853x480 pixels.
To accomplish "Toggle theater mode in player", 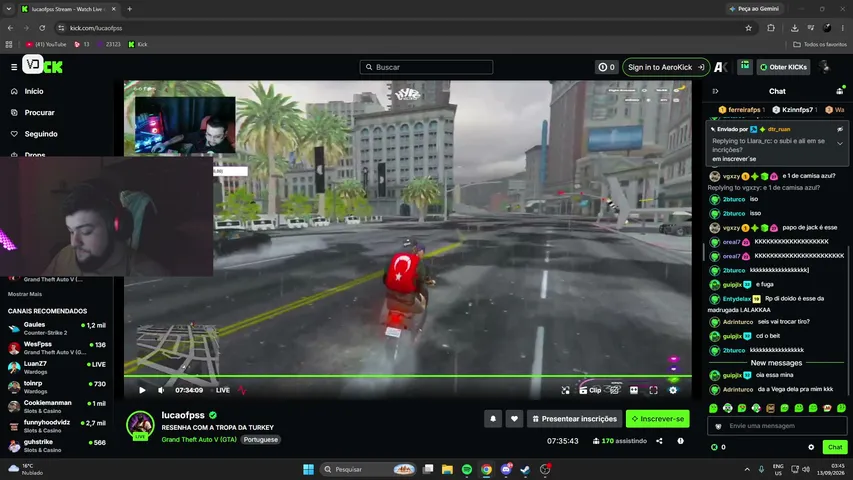I will click(634, 390).
